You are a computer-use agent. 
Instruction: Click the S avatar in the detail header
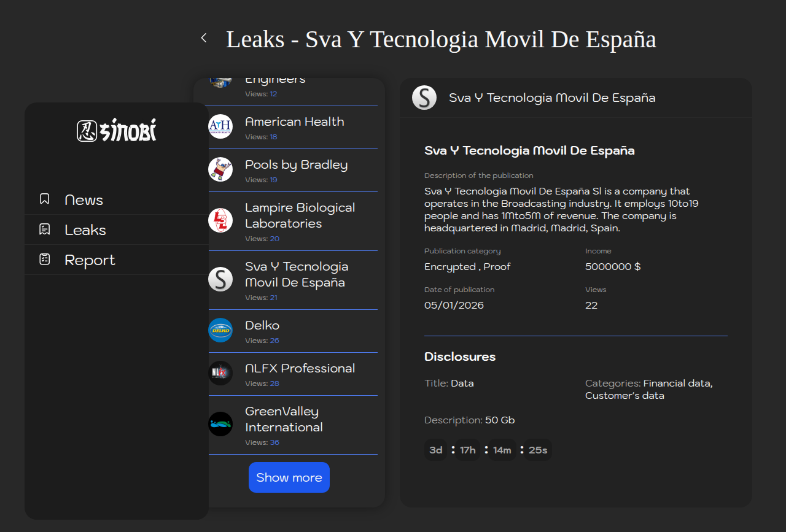click(424, 98)
